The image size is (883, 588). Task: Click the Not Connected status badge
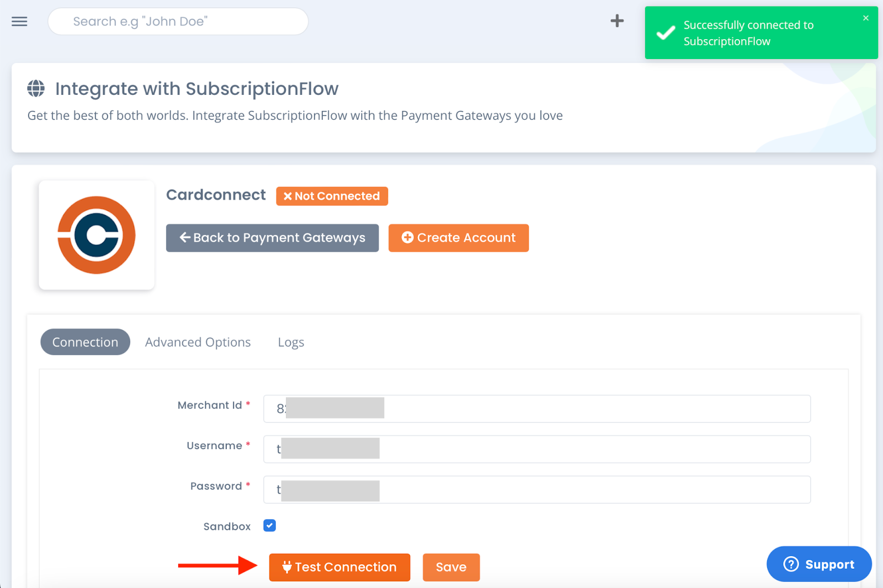click(x=332, y=196)
